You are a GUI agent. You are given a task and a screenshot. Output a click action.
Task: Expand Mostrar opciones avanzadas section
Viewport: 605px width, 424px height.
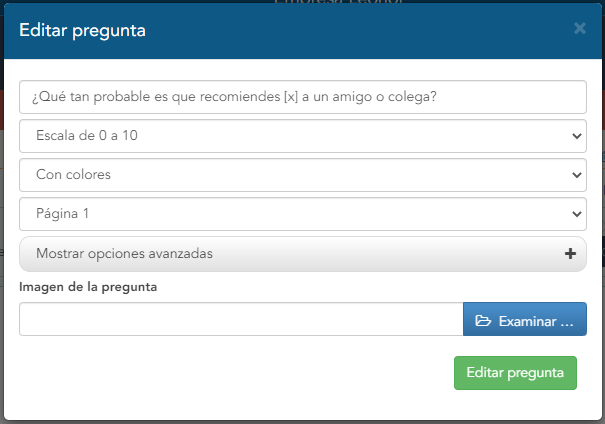pos(303,254)
